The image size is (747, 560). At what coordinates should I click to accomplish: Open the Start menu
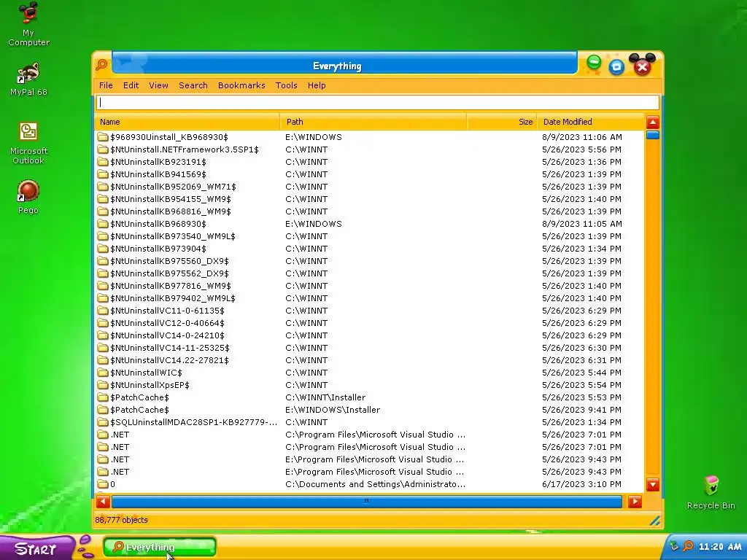[36, 548]
